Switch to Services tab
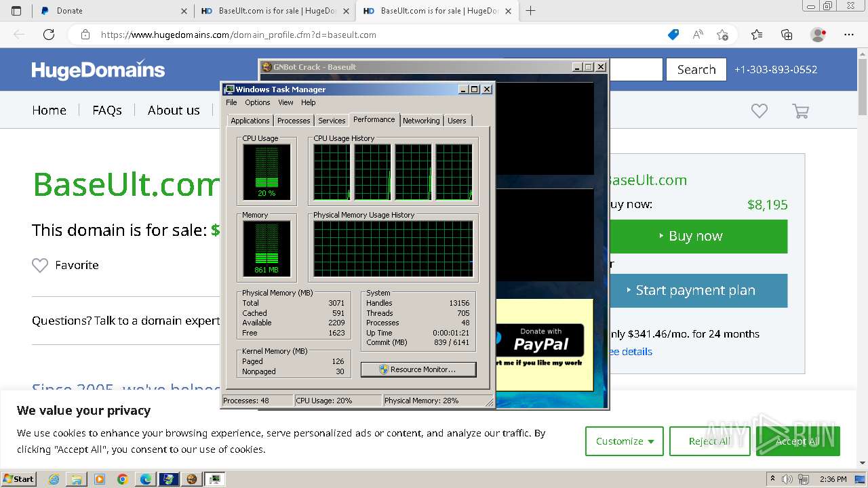The width and height of the screenshot is (868, 488). click(x=332, y=121)
